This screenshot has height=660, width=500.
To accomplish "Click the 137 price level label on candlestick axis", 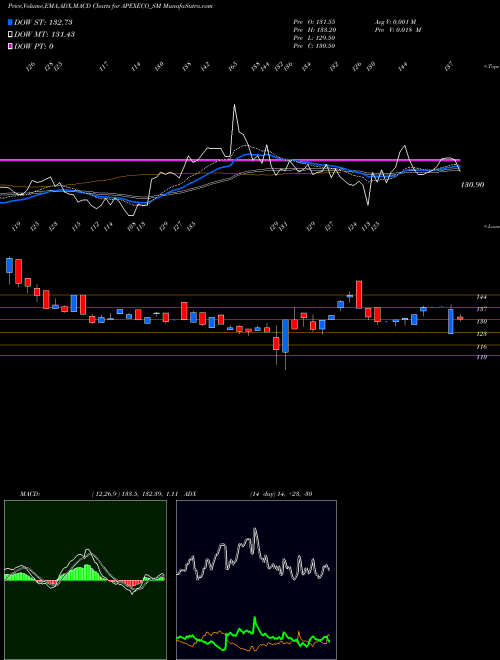I will [481, 309].
